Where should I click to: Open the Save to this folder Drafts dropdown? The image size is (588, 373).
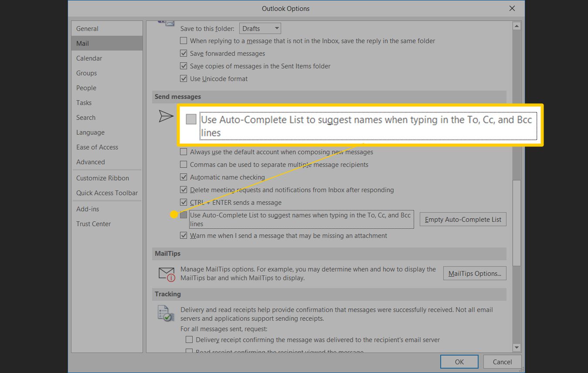point(260,29)
